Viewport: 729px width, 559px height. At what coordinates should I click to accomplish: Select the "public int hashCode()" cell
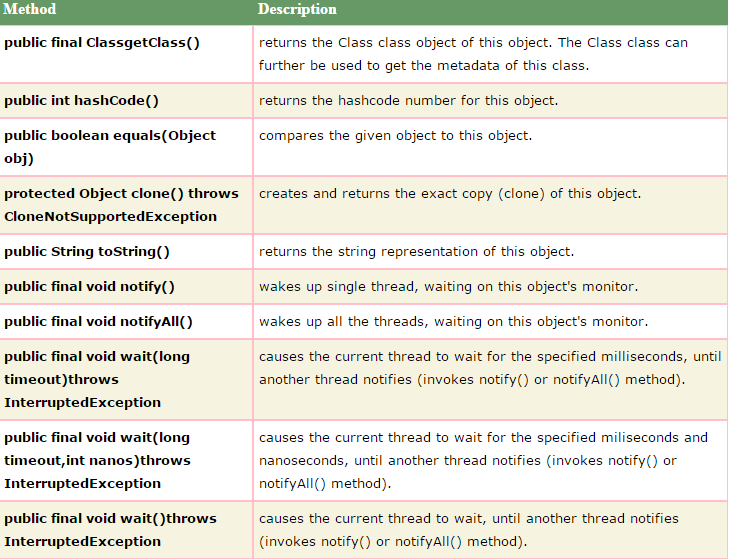tap(126, 100)
